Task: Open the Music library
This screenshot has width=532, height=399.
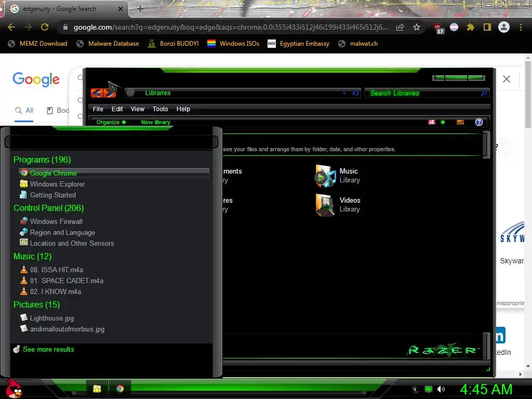Action: point(338,176)
